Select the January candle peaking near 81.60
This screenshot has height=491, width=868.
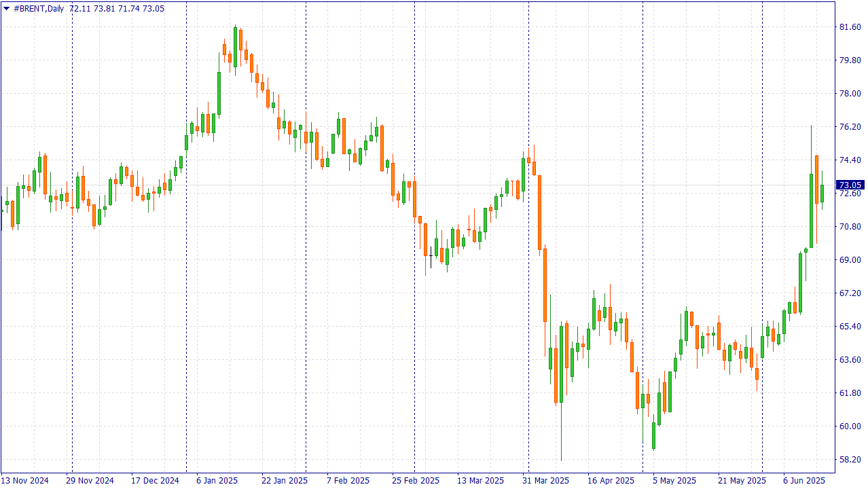(x=235, y=48)
